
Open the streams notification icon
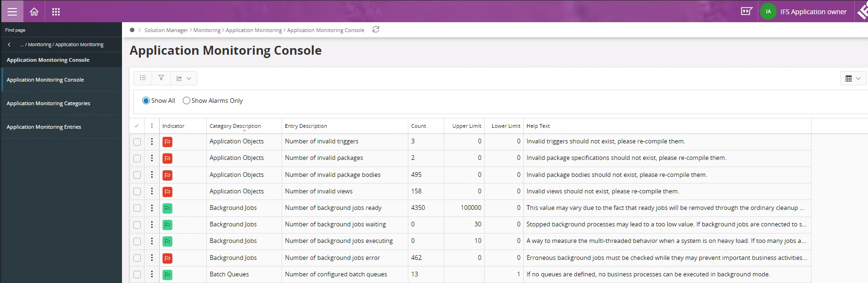pos(746,11)
